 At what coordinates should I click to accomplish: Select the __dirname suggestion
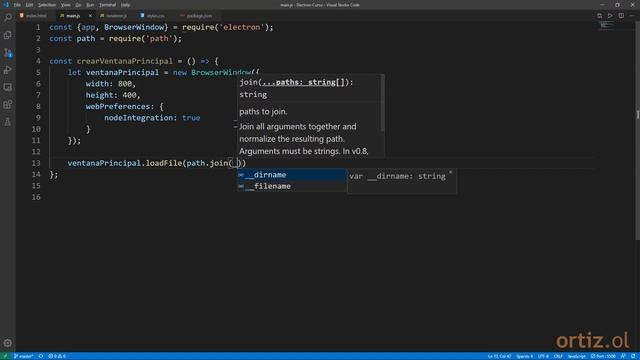click(291, 175)
